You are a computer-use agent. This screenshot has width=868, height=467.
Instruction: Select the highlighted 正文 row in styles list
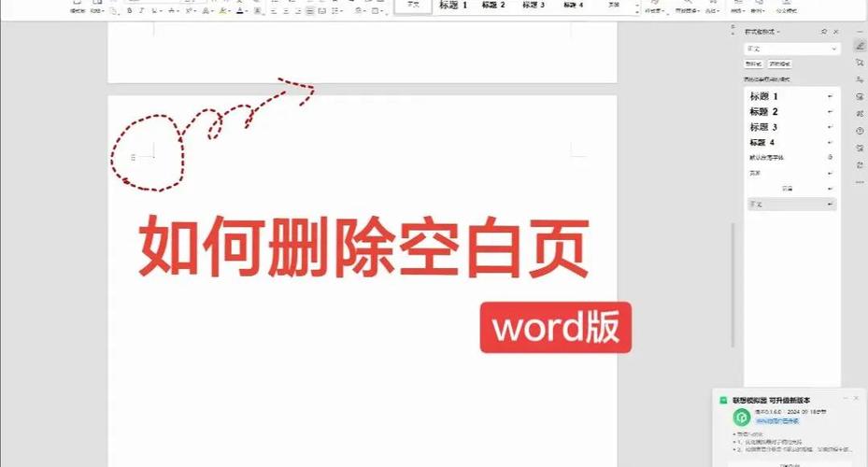(791, 205)
